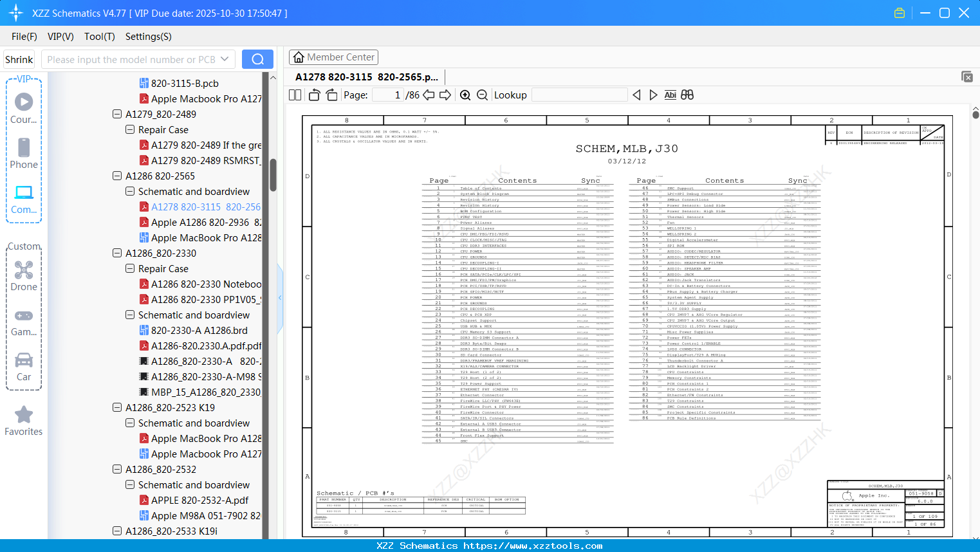Open the Phone category
This screenshot has height=552, width=980.
[x=24, y=153]
